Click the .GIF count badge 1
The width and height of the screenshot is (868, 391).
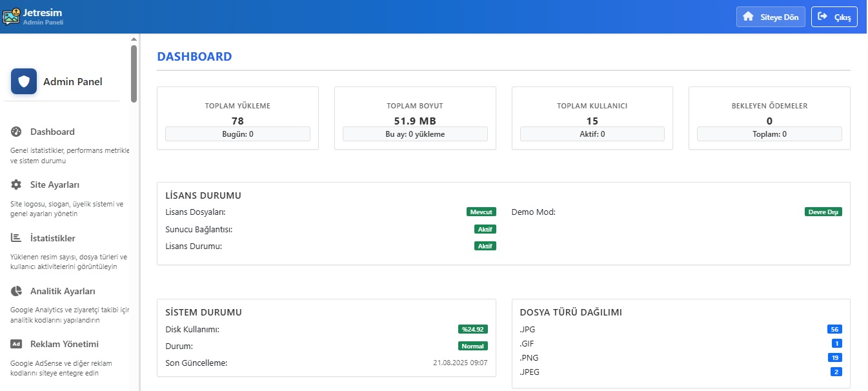point(837,343)
